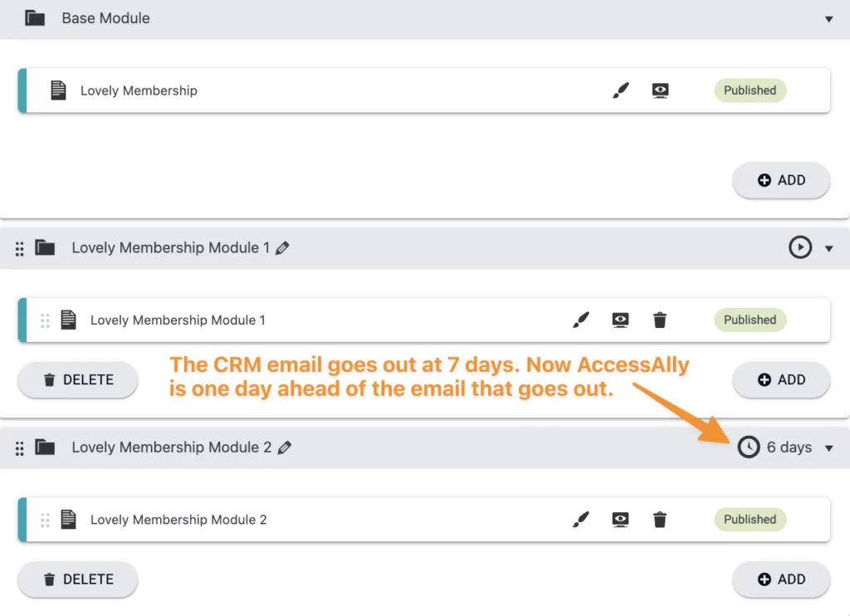This screenshot has height=616, width=850.
Task: Rename Lovely Membership Module 1 via the pencil icon
Action: (284, 247)
